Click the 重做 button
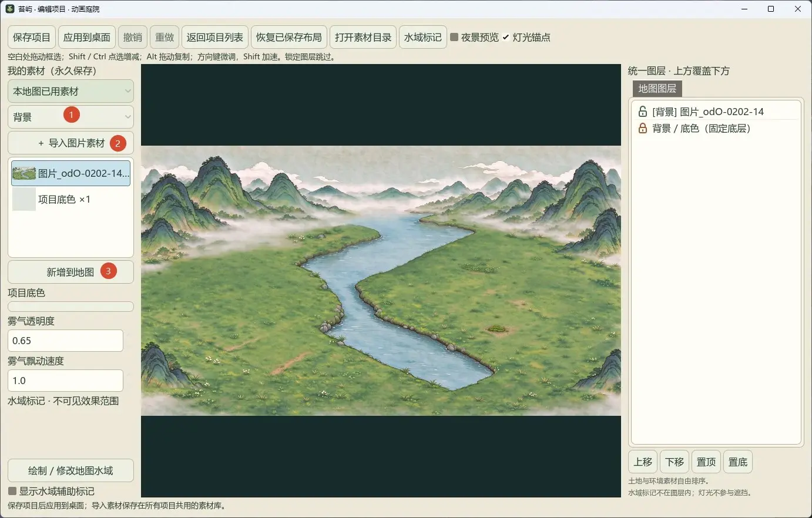The image size is (812, 518). click(x=165, y=37)
